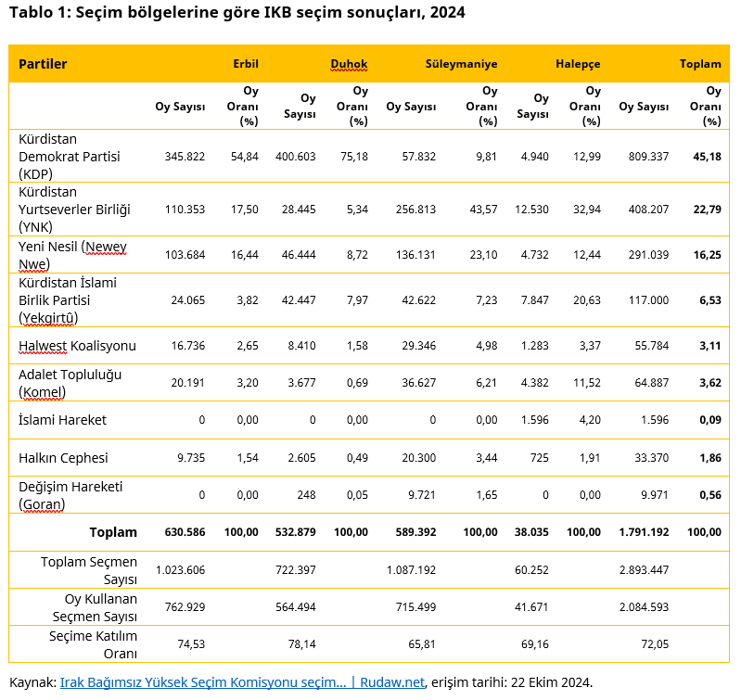Image resolution: width=741 pixels, height=700 pixels.
Task: Open the Rudaw.net election commission source link
Action: pos(242,682)
